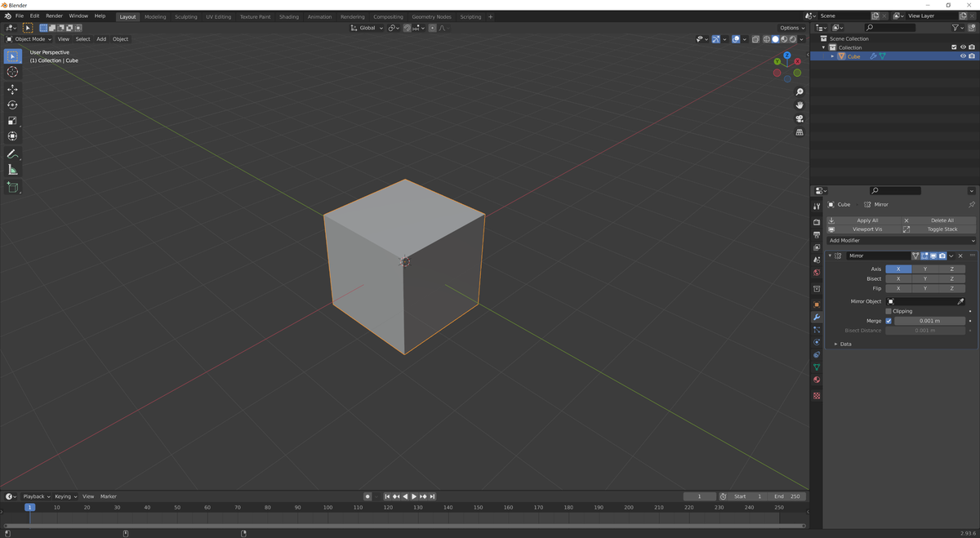Open the World properties tab
This screenshot has height=538, width=980.
[x=817, y=273]
